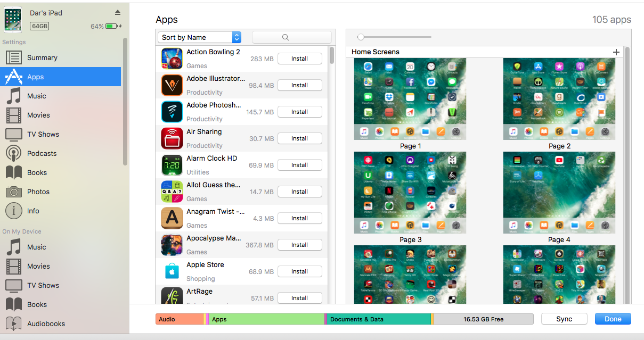The image size is (644, 340).
Task: Click the iPad device icon
Action: (13, 20)
